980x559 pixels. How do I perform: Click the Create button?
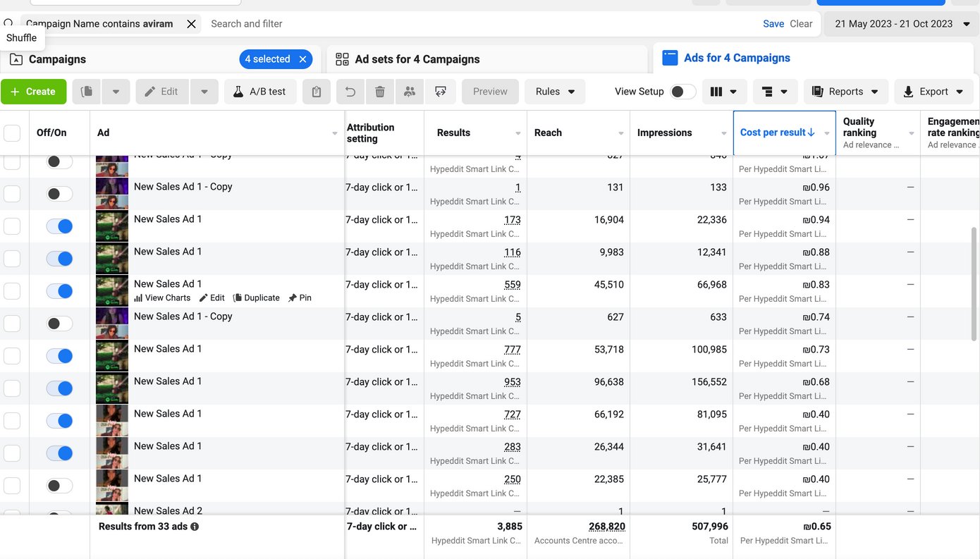(x=34, y=92)
